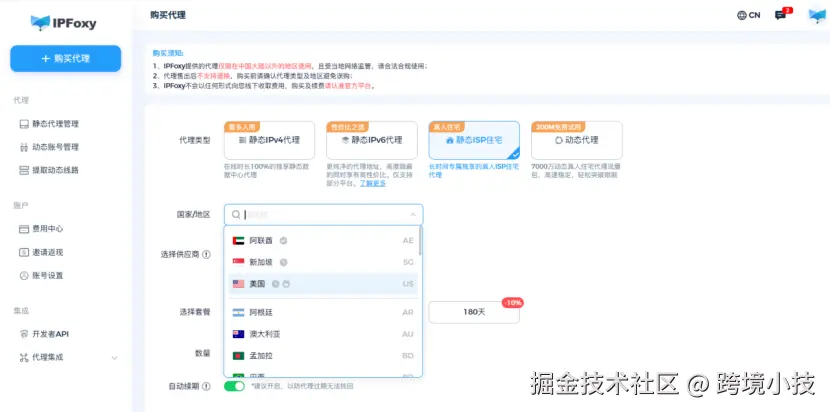Select 动态代理 proxy type
This screenshot has height=412, width=830.
click(576, 140)
